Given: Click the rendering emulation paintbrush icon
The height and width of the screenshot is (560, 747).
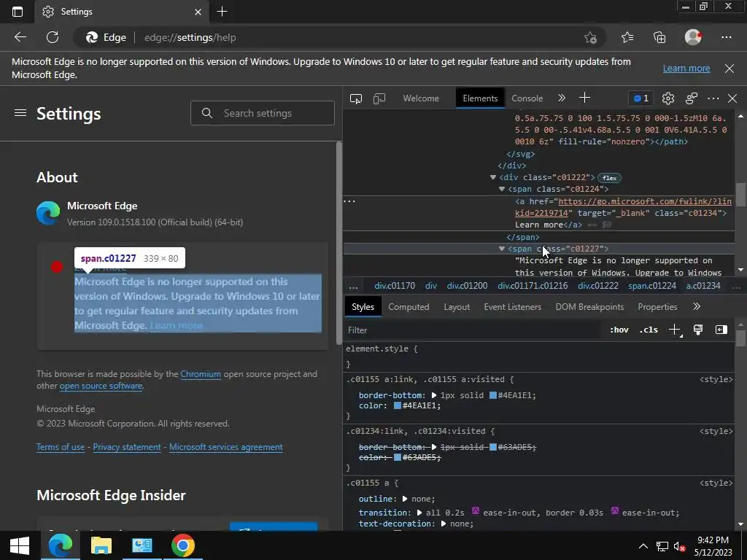Looking at the screenshot, I should tap(698, 330).
